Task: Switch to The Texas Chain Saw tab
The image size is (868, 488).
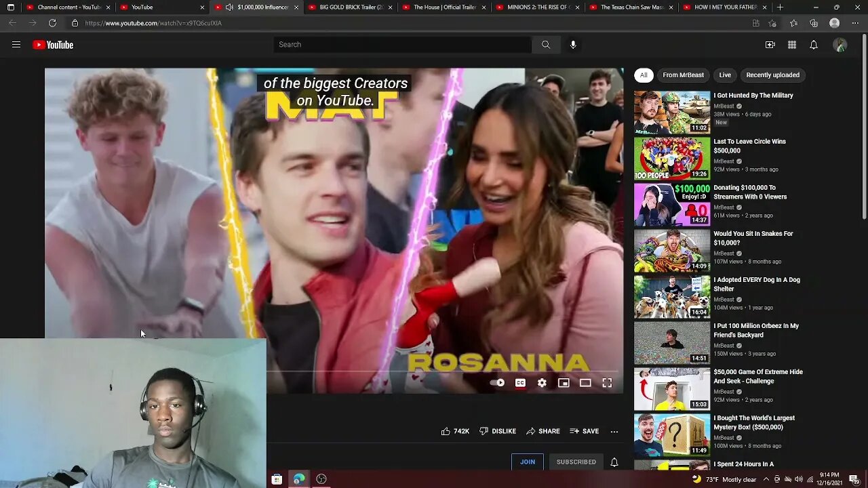Action: point(632,7)
